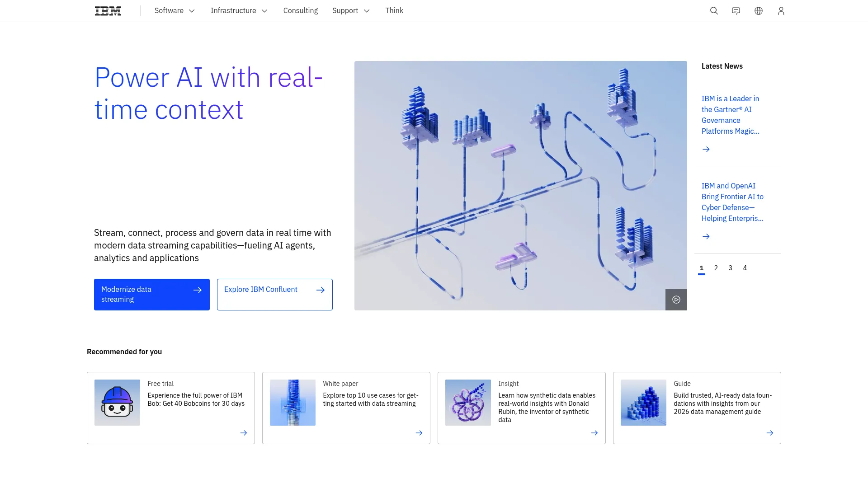This screenshot has height=488, width=868.
Task: Go to Latest News page 4
Action: pyautogui.click(x=745, y=268)
